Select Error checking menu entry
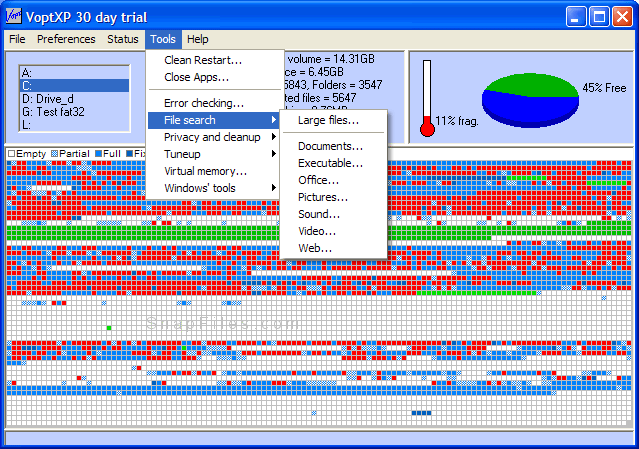This screenshot has width=639, height=449. coord(213,103)
